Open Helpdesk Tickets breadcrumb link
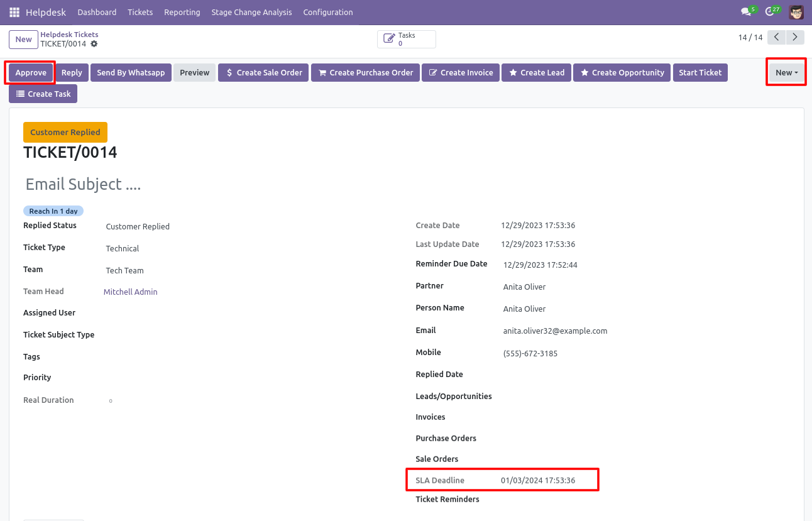The image size is (812, 521). pos(69,35)
